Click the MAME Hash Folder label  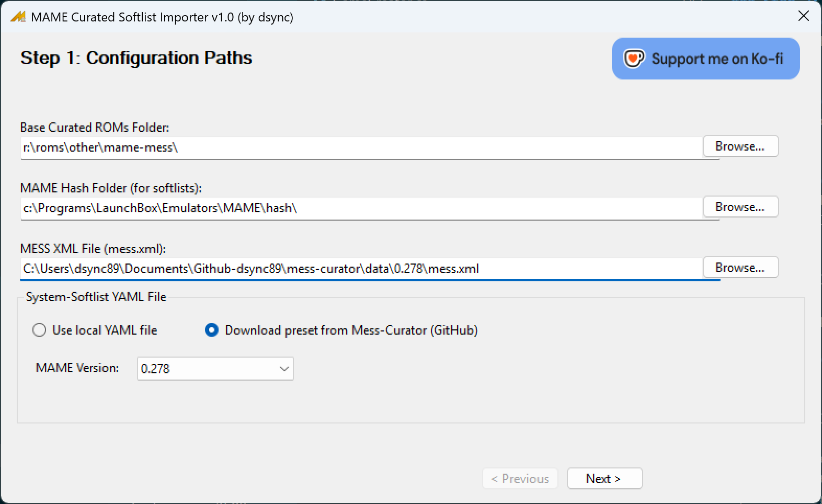pyautogui.click(x=111, y=188)
